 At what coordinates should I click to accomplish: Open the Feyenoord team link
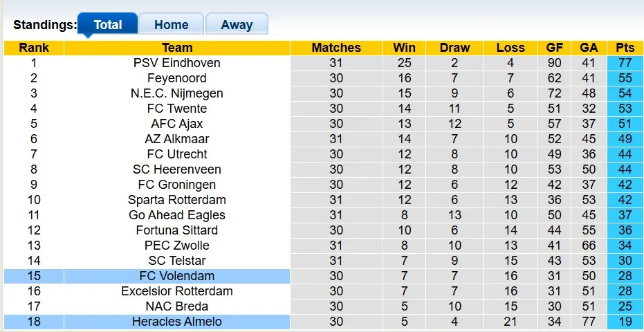click(177, 78)
